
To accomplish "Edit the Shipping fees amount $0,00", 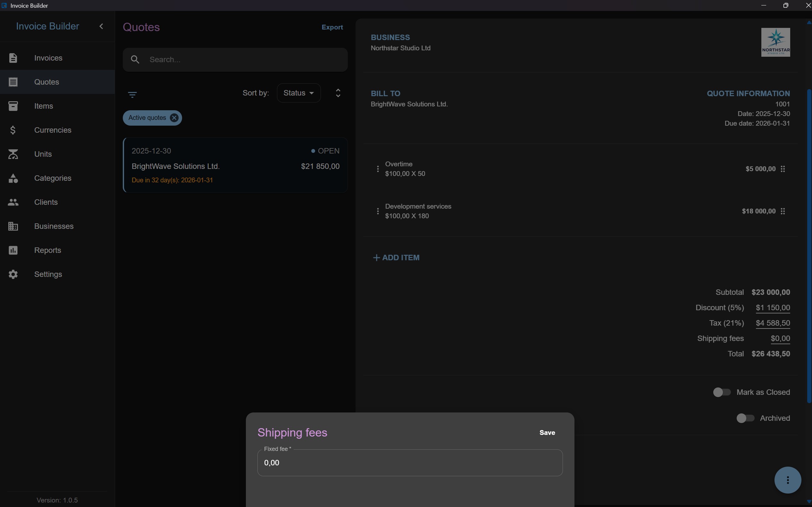I will click(780, 339).
